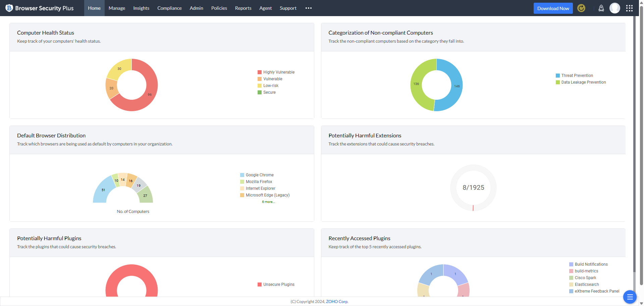
Task: Expand the '6 more...' browser legend
Action: pos(268,202)
